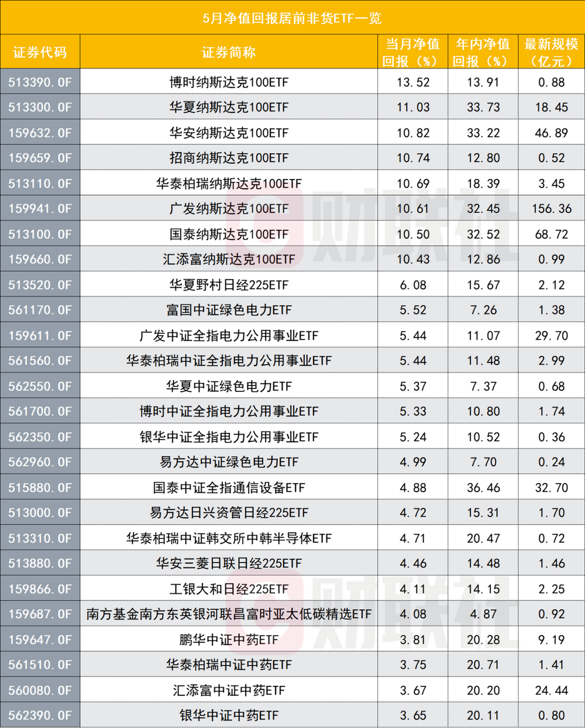Select the name 国泰中证全指通信设备ETF

coord(229,488)
